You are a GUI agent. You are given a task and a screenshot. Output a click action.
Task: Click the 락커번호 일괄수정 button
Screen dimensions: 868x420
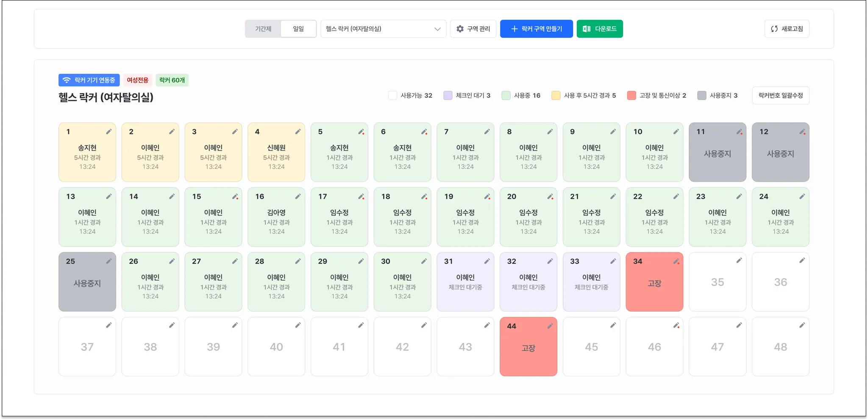coord(780,95)
